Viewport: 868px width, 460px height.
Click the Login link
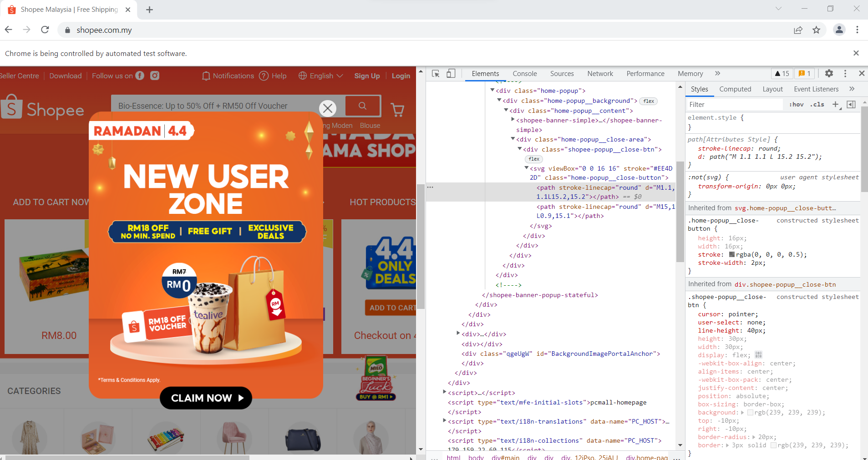[x=401, y=76]
